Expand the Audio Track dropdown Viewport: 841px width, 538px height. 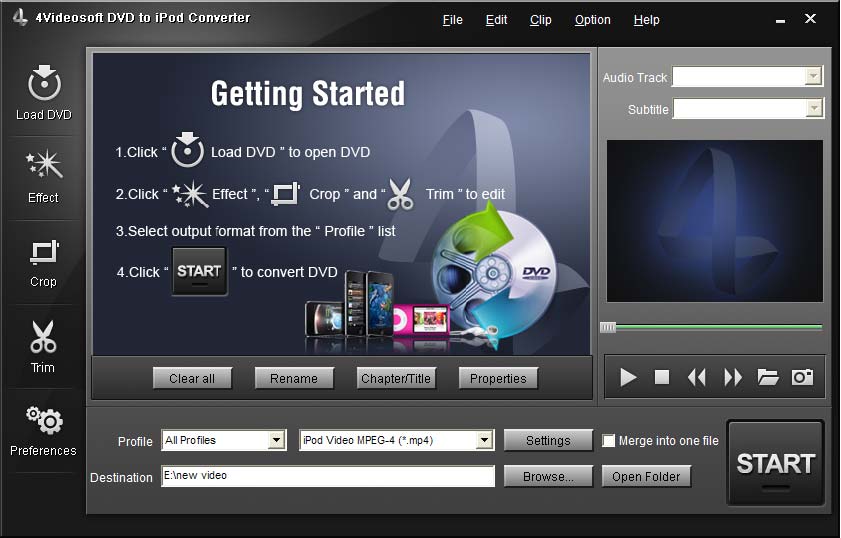814,76
